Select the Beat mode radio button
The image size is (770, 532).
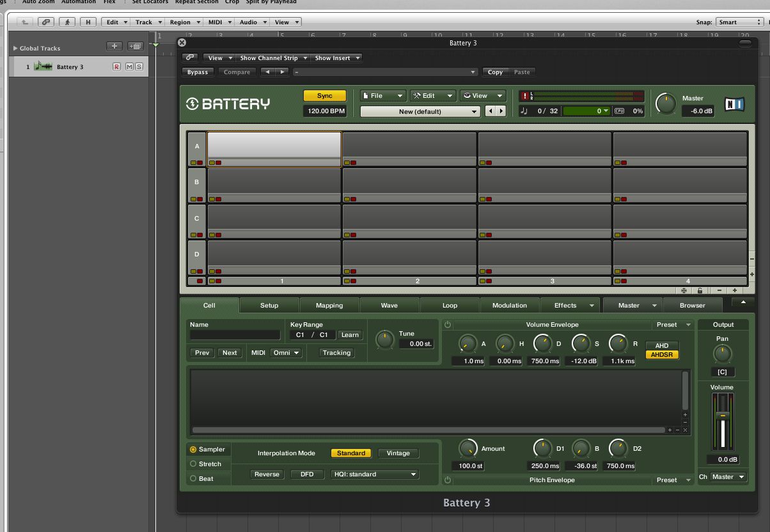click(193, 478)
